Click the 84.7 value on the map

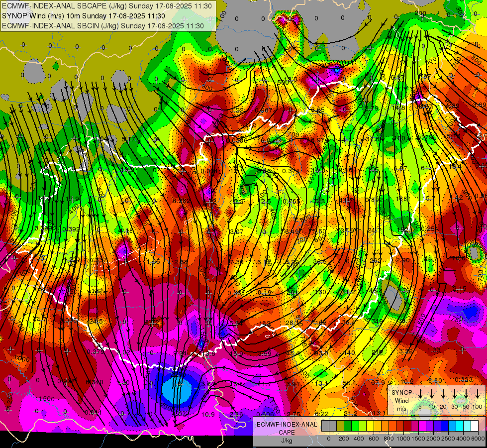[x=430, y=259]
